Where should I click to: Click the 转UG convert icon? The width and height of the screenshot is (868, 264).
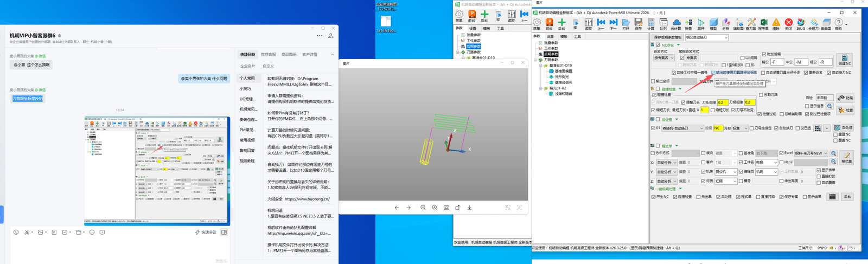pyautogui.click(x=801, y=23)
